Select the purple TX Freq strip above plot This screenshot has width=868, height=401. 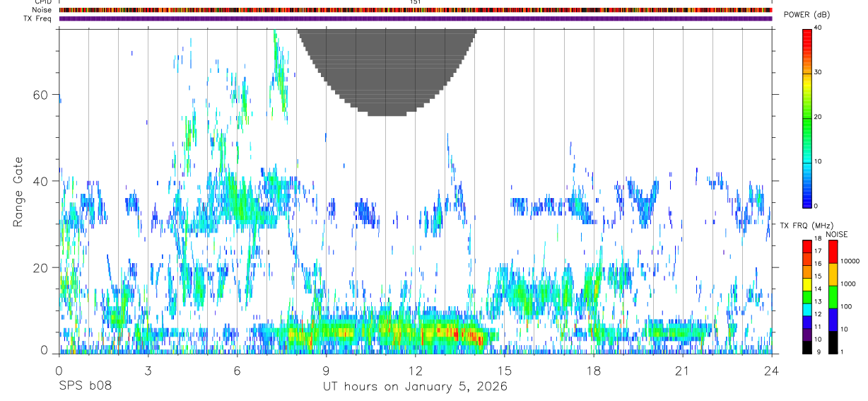(416, 18)
